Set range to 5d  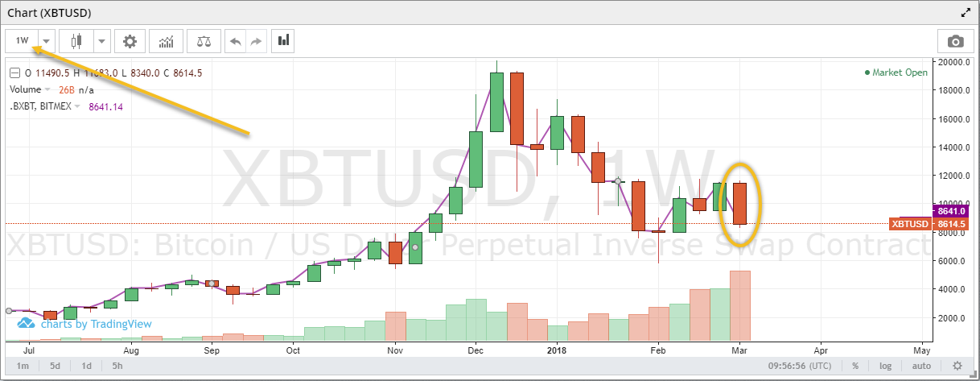pos(54,366)
